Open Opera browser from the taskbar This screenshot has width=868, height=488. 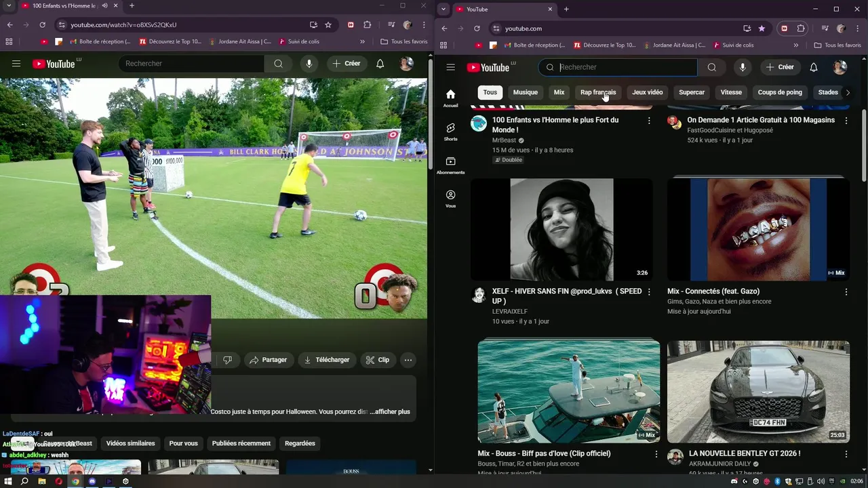59,481
